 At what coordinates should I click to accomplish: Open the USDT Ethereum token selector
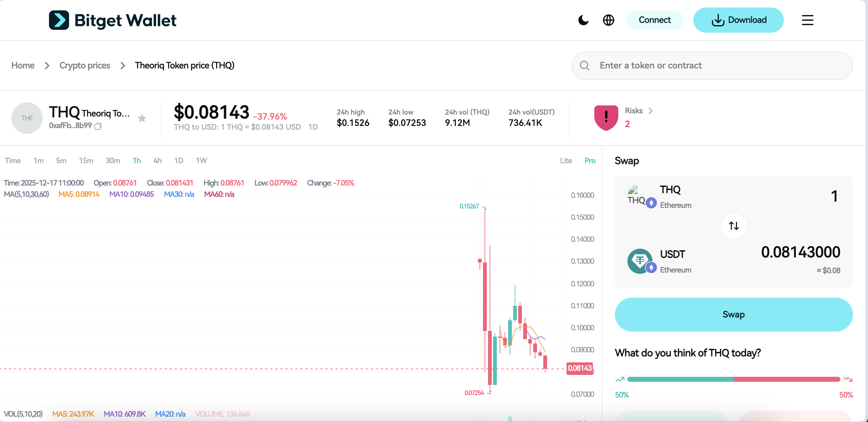pos(673,261)
